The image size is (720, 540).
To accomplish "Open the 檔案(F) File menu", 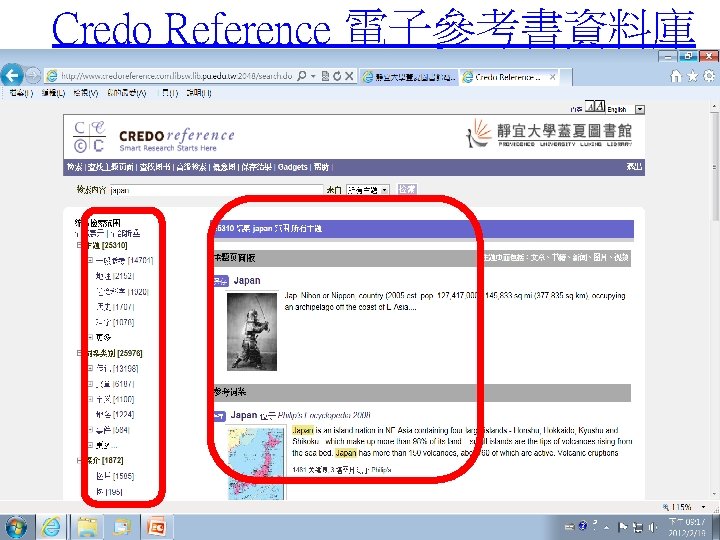I will pyautogui.click(x=22, y=93).
